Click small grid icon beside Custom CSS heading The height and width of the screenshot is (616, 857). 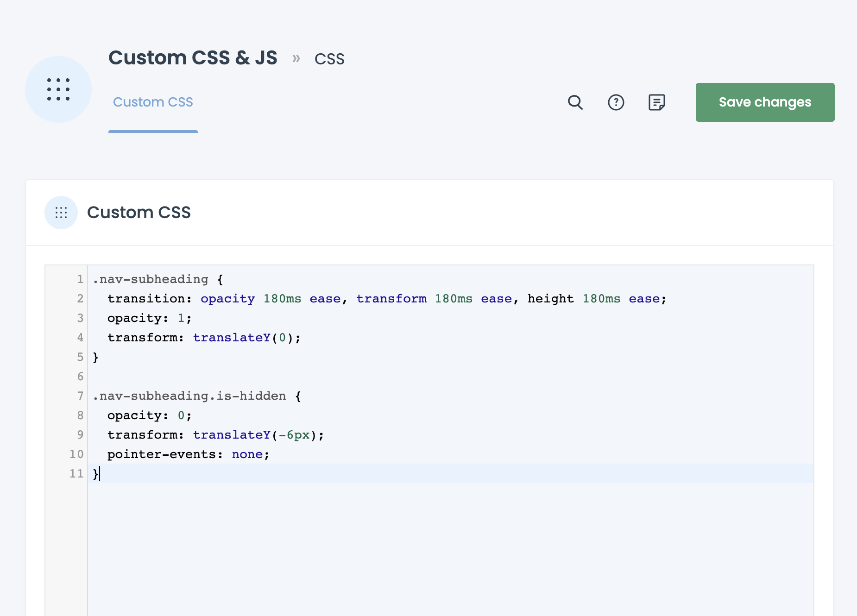[x=61, y=213]
